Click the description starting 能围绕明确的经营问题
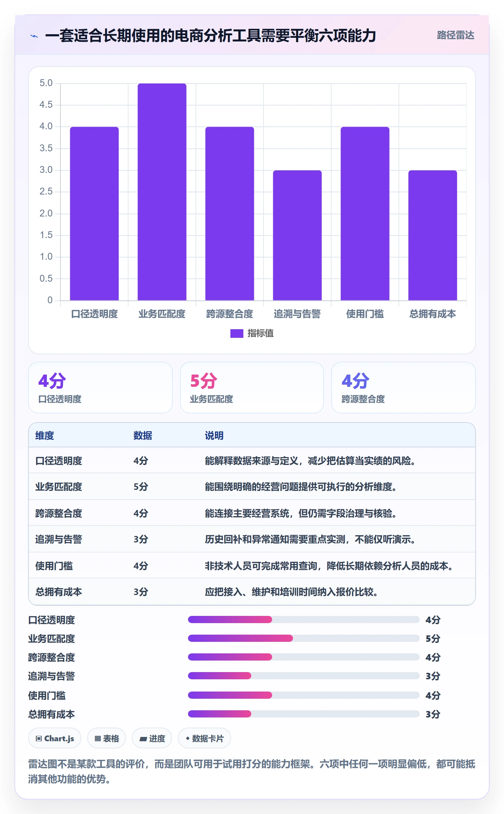Viewport: 504px width, 814px height. tap(301, 487)
